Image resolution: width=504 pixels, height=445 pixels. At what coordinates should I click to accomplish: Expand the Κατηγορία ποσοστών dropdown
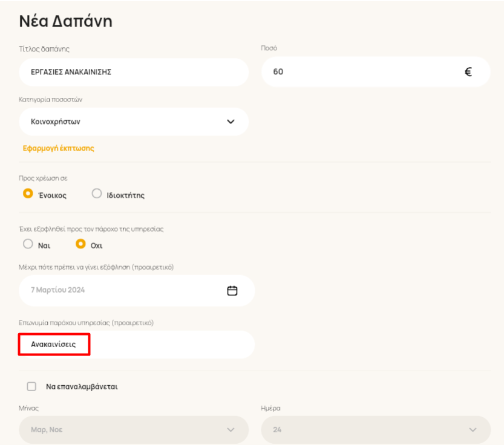pos(134,122)
